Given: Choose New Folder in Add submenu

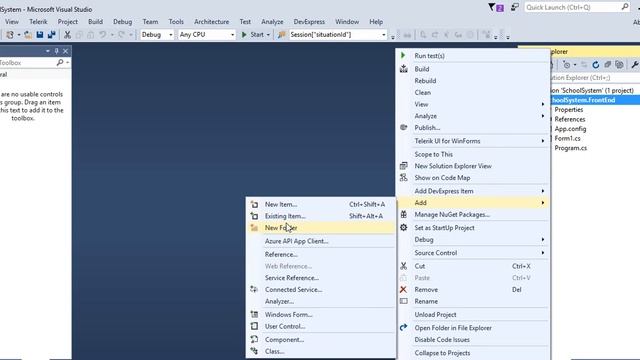Looking at the screenshot, I should click(321, 228).
